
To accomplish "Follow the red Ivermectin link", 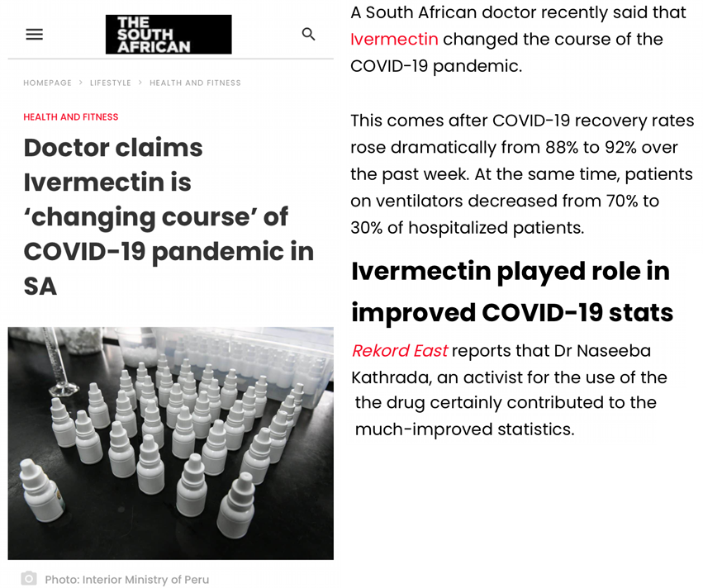I will [x=394, y=39].
